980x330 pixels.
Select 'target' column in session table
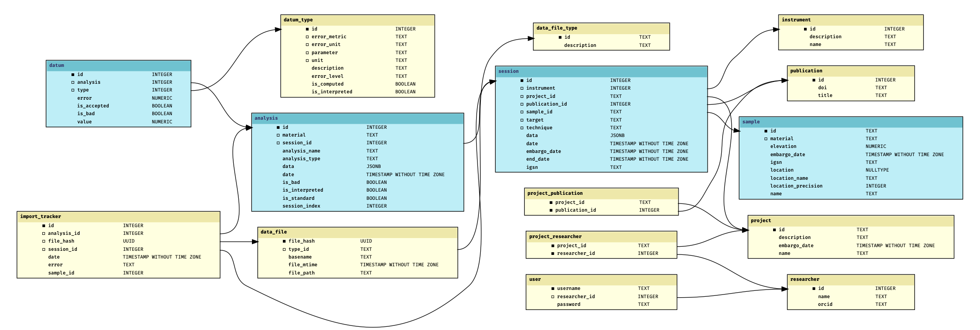point(535,120)
